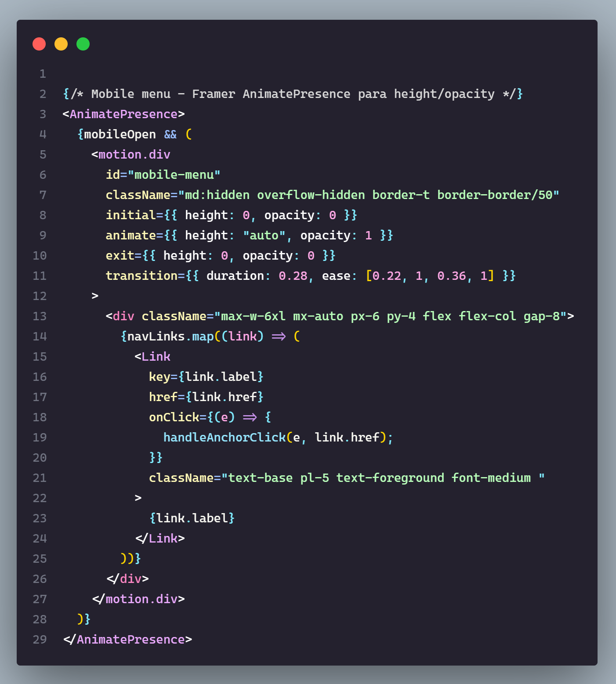Select the "text-base pl-5 text-foreground" string

[383, 478]
